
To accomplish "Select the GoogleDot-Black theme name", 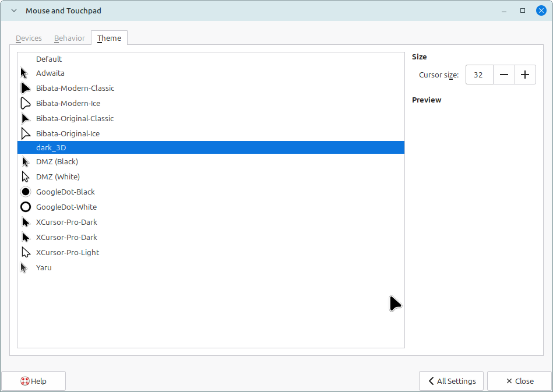I will [x=65, y=192].
